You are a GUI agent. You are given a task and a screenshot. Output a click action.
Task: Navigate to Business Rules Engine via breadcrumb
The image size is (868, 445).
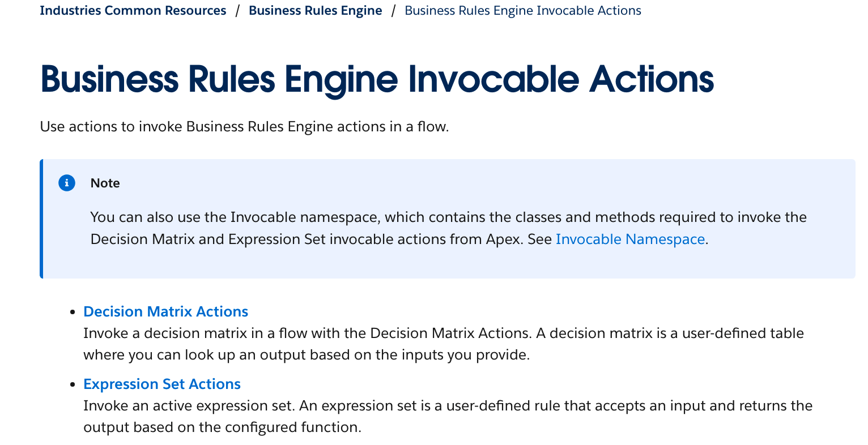[x=316, y=10]
